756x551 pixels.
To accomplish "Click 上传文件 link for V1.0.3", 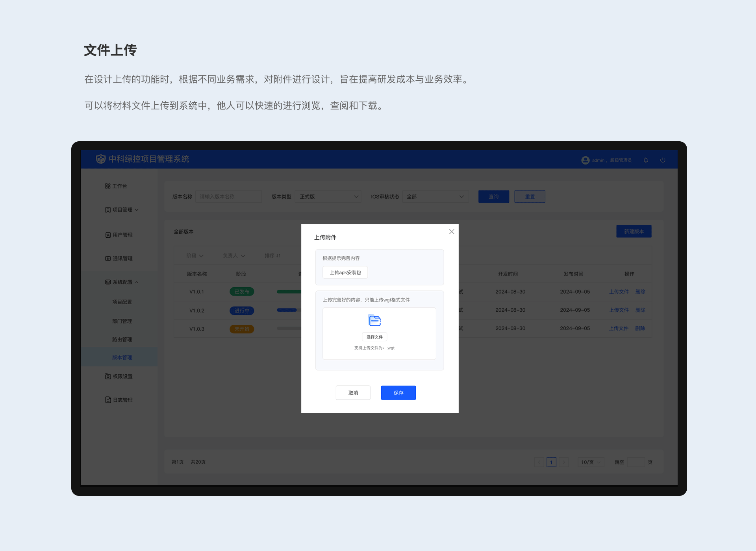I will [619, 328].
